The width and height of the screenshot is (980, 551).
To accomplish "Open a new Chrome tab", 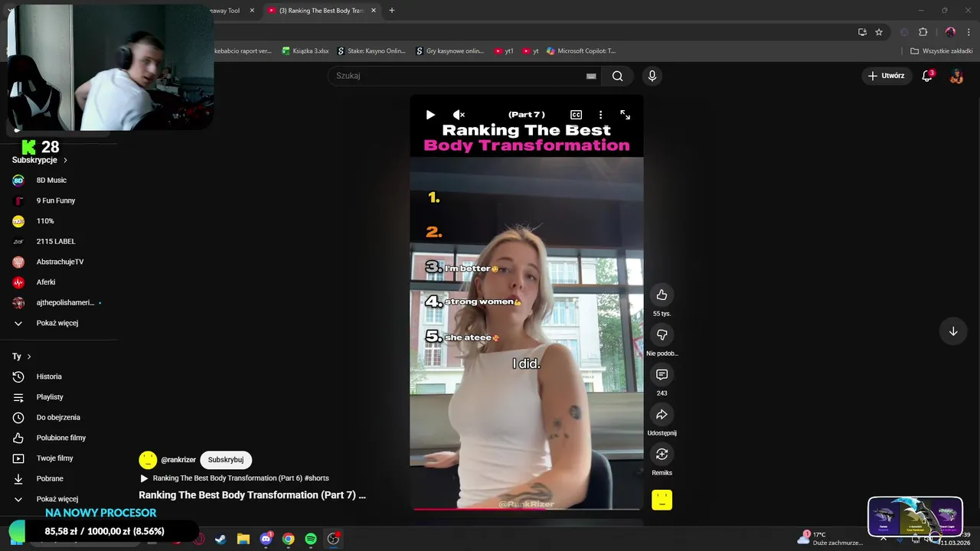I will (x=392, y=11).
